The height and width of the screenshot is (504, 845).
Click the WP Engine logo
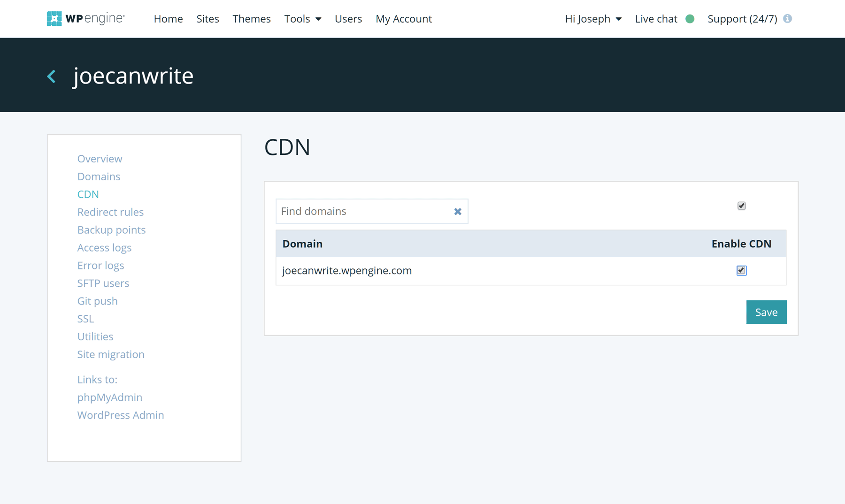pos(85,19)
